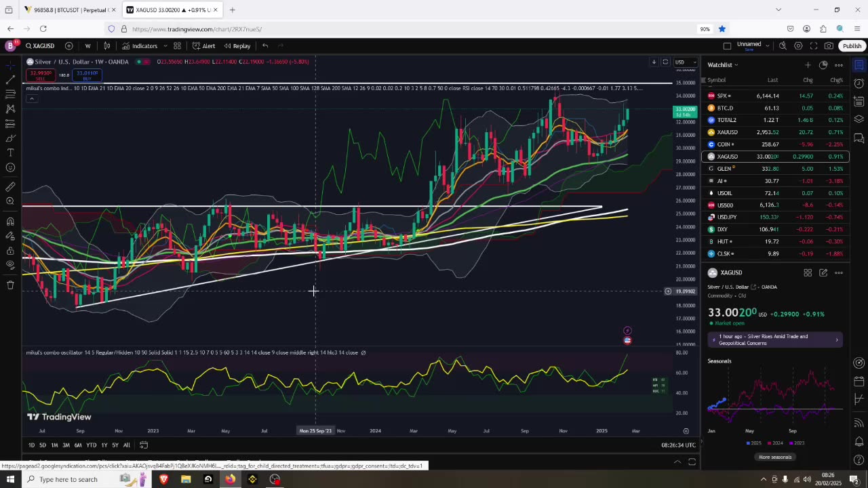Image resolution: width=868 pixels, height=488 pixels.
Task: Select COIN row in watchlist
Action: (775, 144)
